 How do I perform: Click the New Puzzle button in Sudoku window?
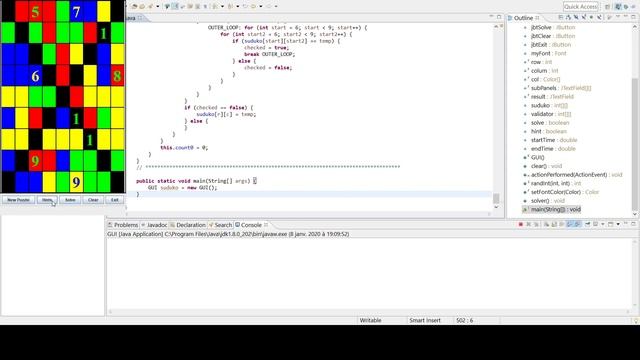point(18,200)
